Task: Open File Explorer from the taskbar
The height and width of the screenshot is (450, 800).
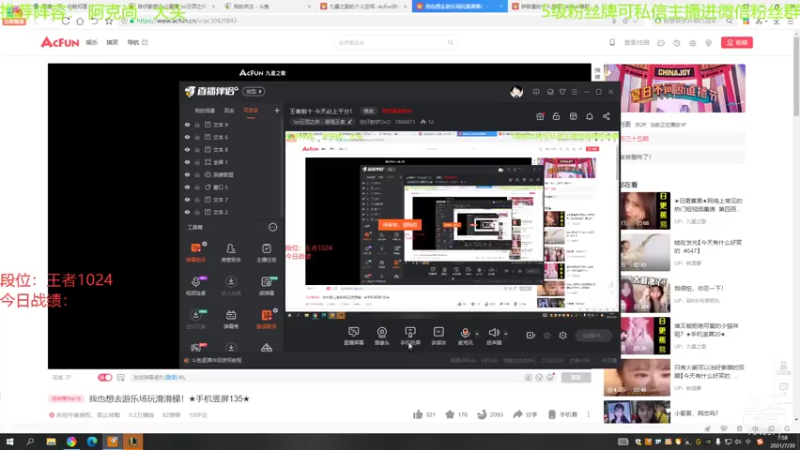Action: click(51, 442)
